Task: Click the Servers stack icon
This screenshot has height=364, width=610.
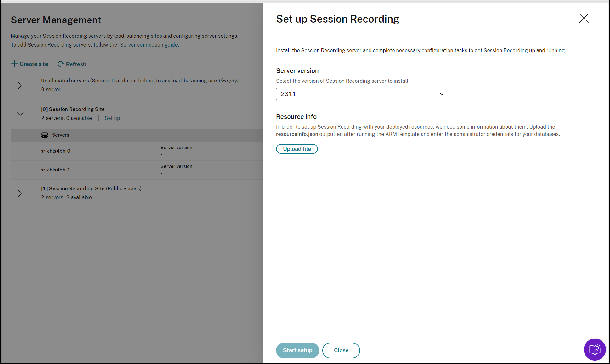Action: [44, 135]
